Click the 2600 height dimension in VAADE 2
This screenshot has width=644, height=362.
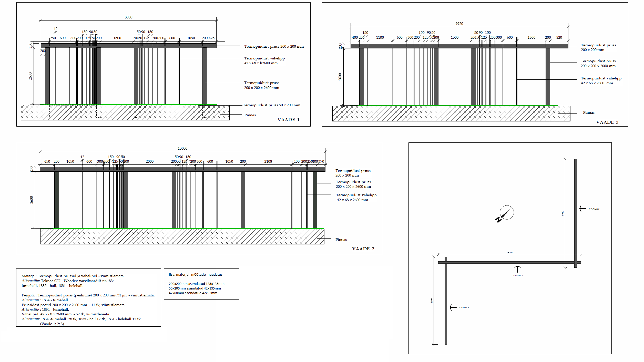(x=31, y=200)
